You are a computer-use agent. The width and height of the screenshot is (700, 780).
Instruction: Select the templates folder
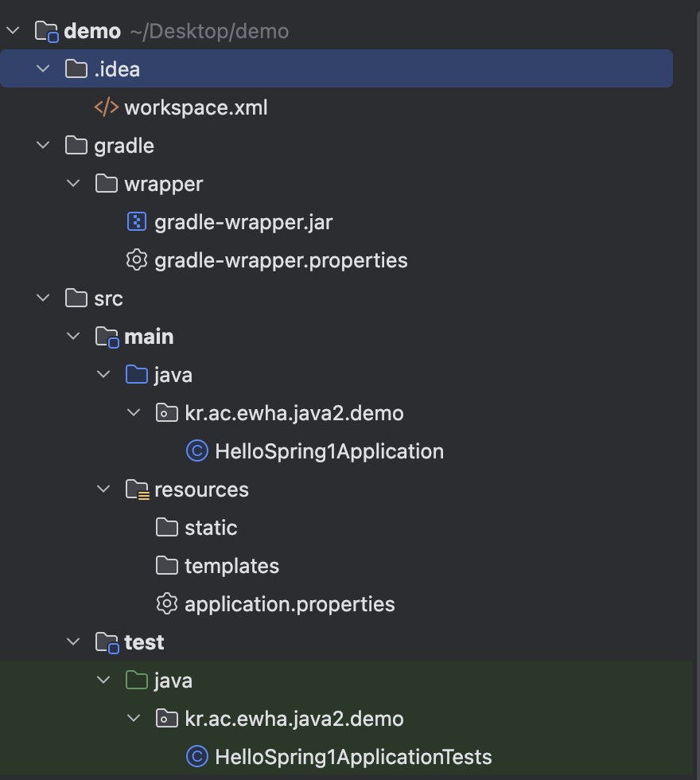point(231,566)
